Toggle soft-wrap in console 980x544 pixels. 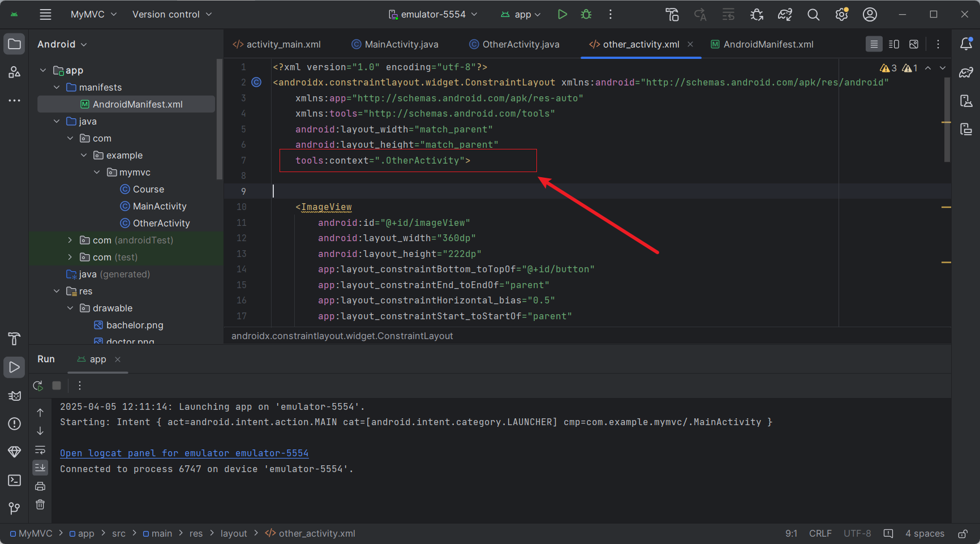(40, 450)
